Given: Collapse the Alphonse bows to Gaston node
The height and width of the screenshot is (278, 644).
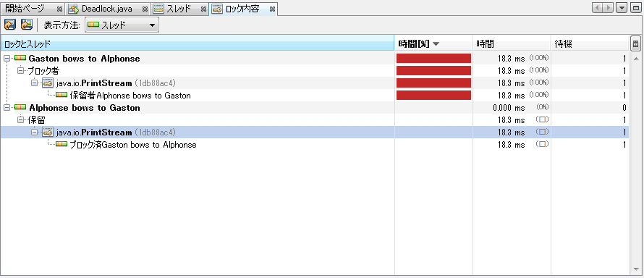Looking at the screenshot, I should (7, 108).
